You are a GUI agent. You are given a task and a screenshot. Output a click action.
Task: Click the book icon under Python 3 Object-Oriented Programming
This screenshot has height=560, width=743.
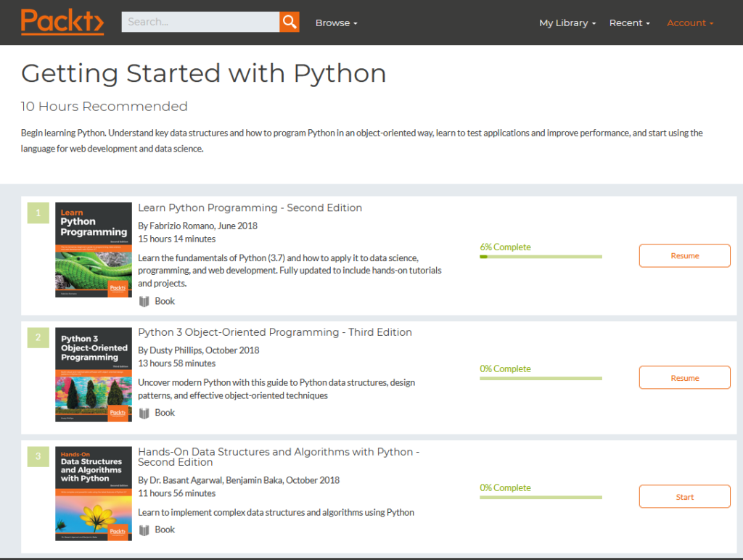click(144, 413)
